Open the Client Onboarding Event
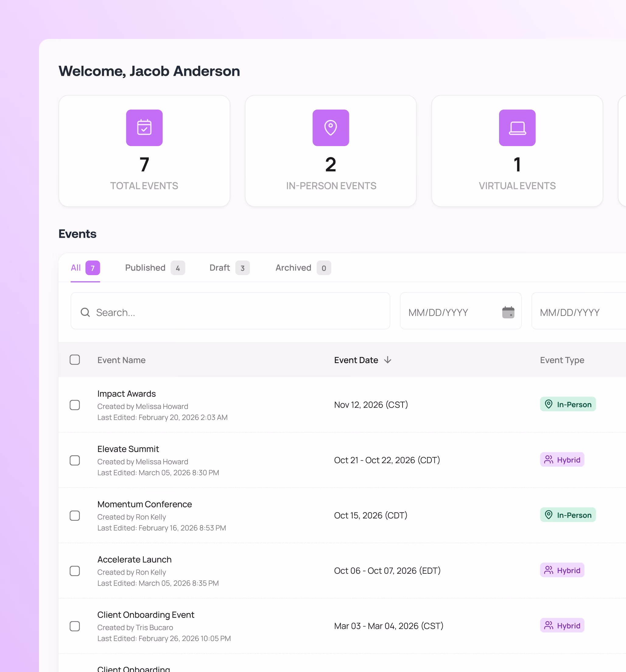626x672 pixels. [146, 615]
